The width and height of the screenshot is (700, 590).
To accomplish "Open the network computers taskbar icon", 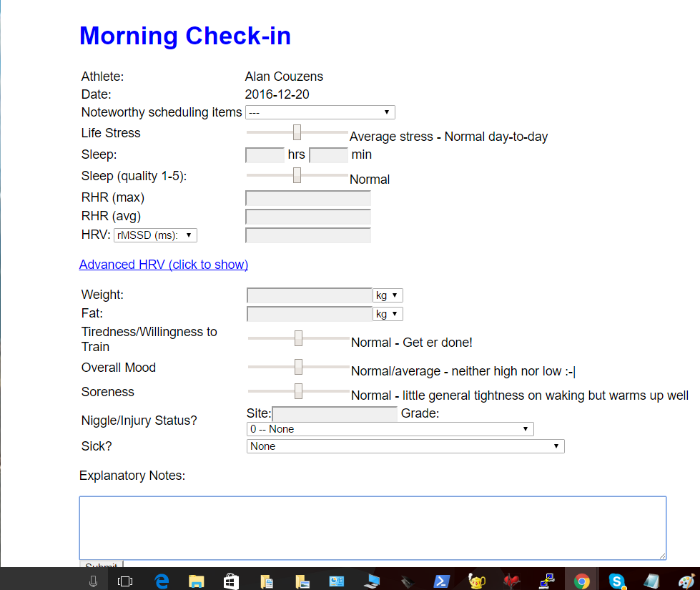I will click(x=547, y=581).
